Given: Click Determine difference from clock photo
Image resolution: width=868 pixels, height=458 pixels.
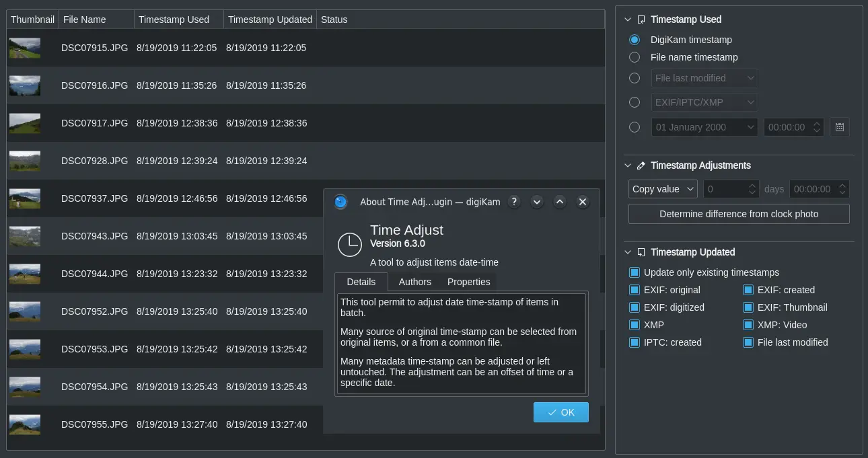Looking at the screenshot, I should (x=738, y=214).
